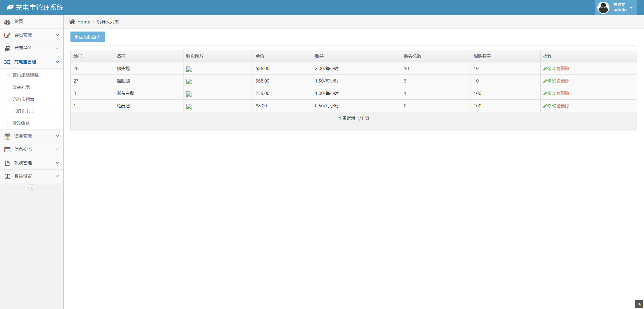Click the 添加机器人 button

click(x=88, y=37)
